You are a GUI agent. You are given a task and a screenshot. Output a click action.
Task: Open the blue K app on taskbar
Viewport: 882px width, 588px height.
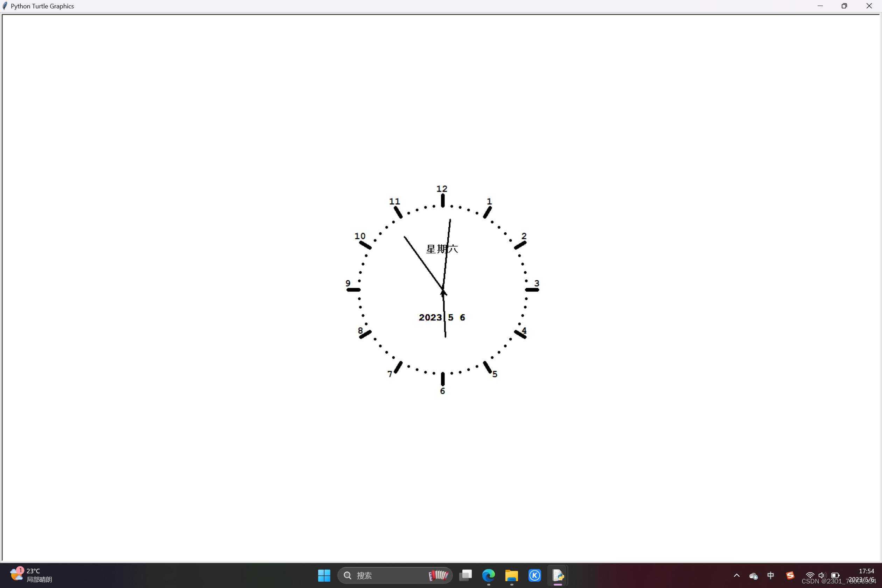(534, 575)
